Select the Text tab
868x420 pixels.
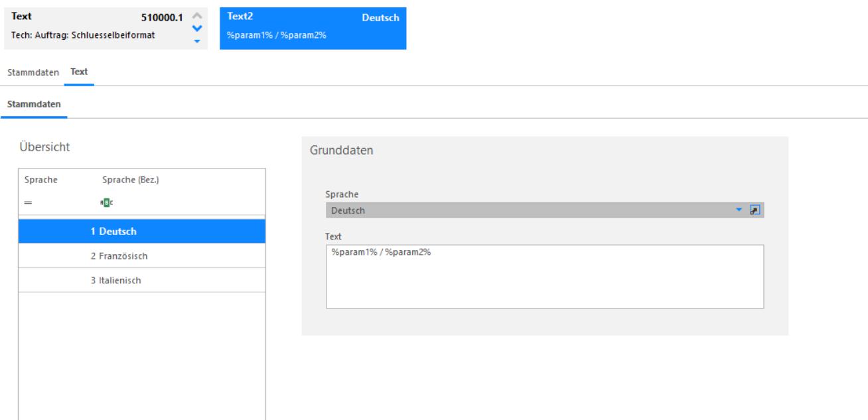[x=79, y=72]
